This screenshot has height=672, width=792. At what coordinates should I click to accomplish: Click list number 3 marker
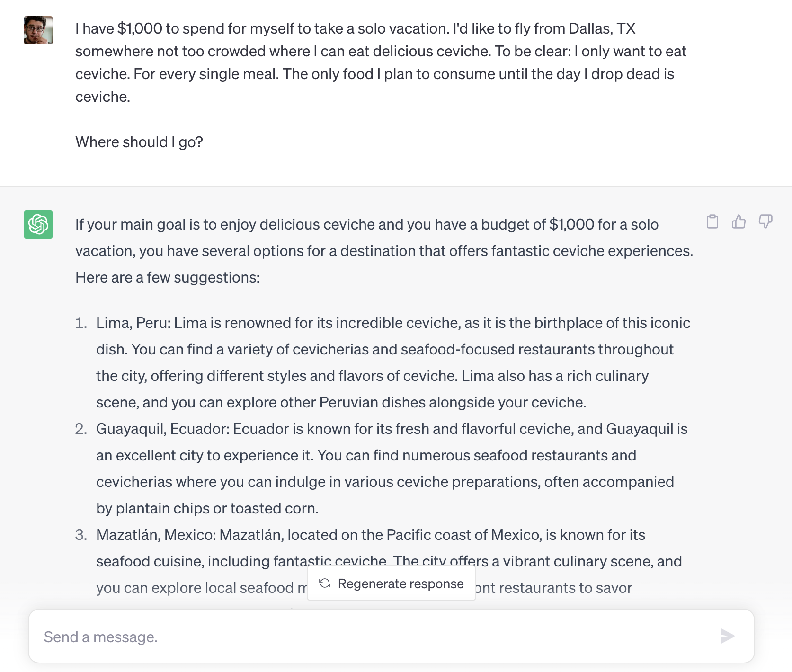coord(81,535)
